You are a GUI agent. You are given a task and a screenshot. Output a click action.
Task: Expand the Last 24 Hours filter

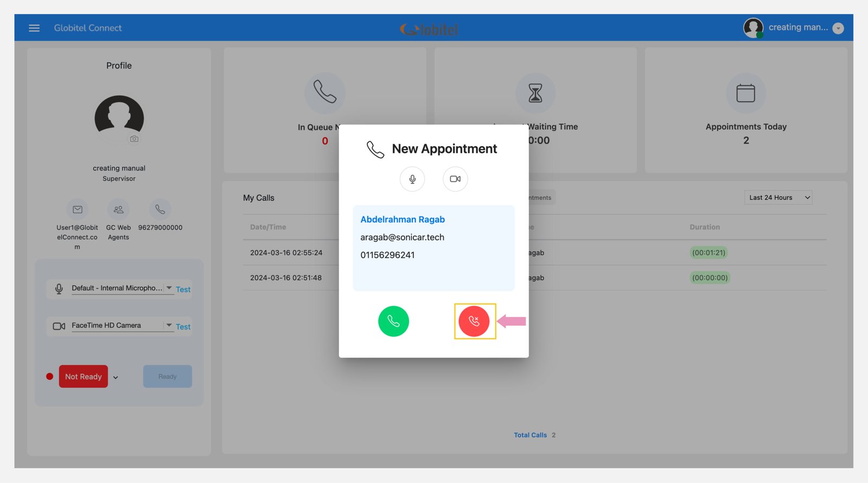click(x=778, y=198)
